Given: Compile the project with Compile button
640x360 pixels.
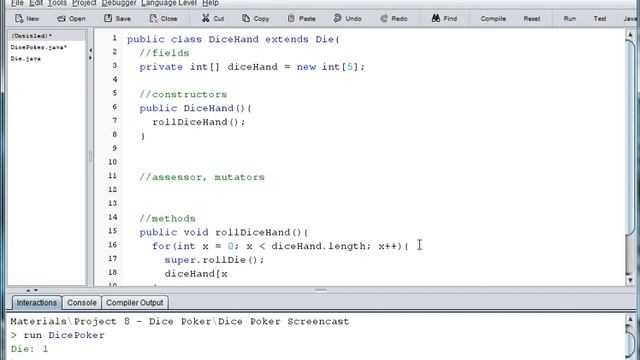Looking at the screenshot, I should coord(493,19).
